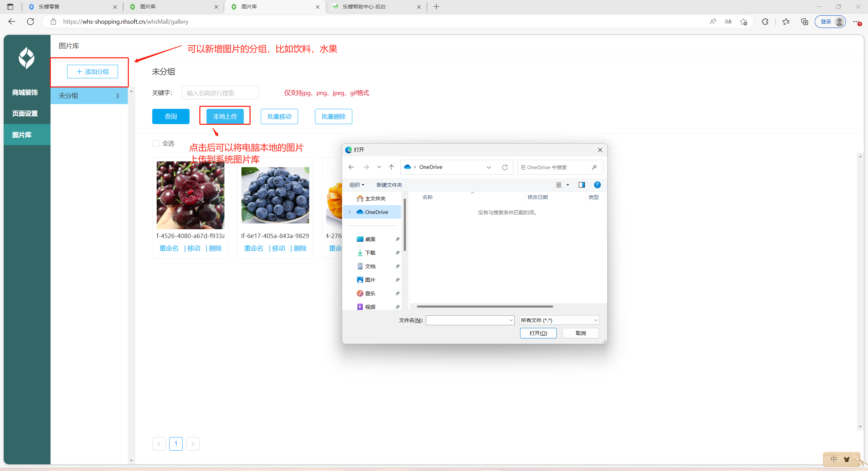Click the 批量移动 button

coord(279,116)
